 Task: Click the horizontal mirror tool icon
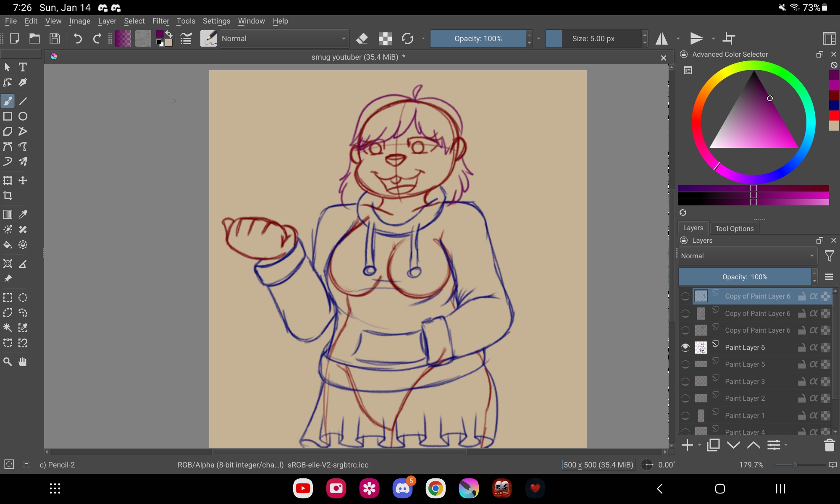point(662,39)
